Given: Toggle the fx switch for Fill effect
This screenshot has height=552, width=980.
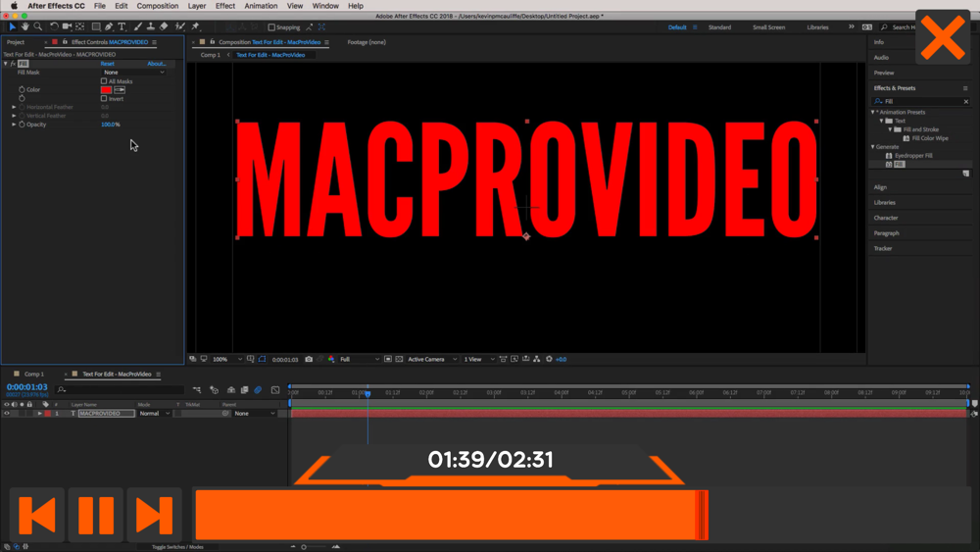Looking at the screenshot, I should (x=13, y=64).
